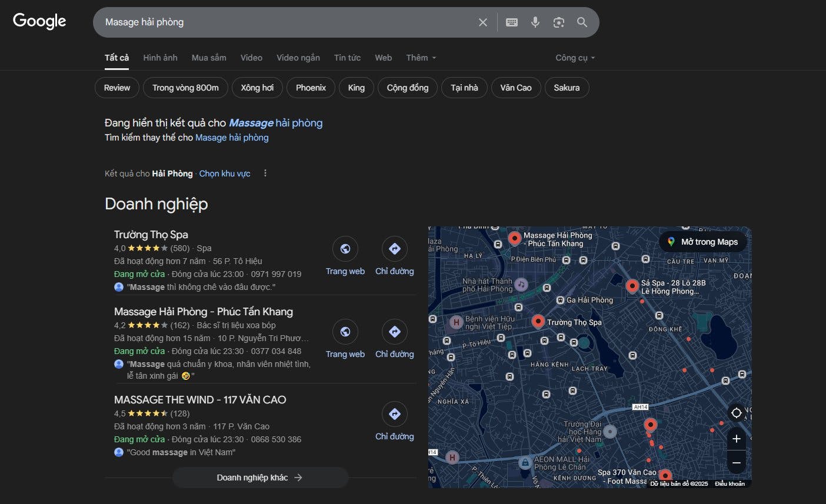Apply the Tại nhà filter chip
The width and height of the screenshot is (826, 504).
click(464, 88)
